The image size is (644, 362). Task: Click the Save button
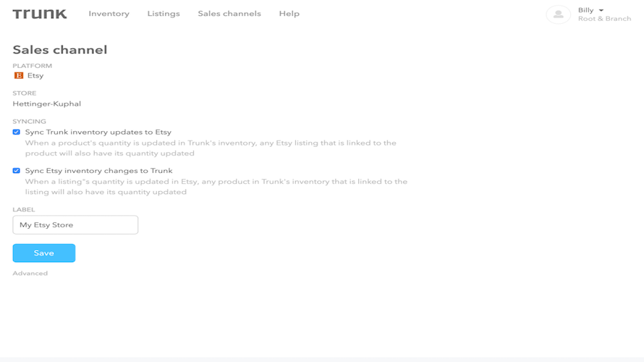(x=44, y=253)
